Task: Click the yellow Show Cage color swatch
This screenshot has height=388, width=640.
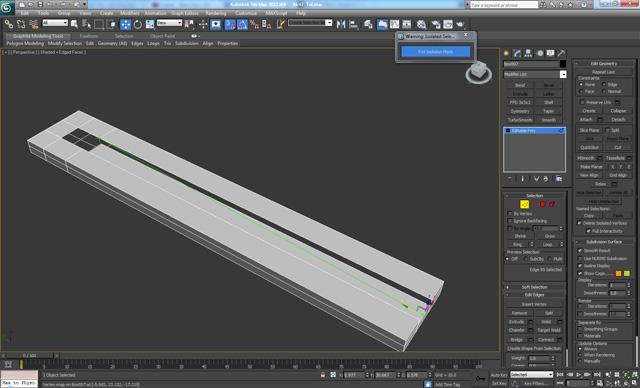Action: [627, 273]
